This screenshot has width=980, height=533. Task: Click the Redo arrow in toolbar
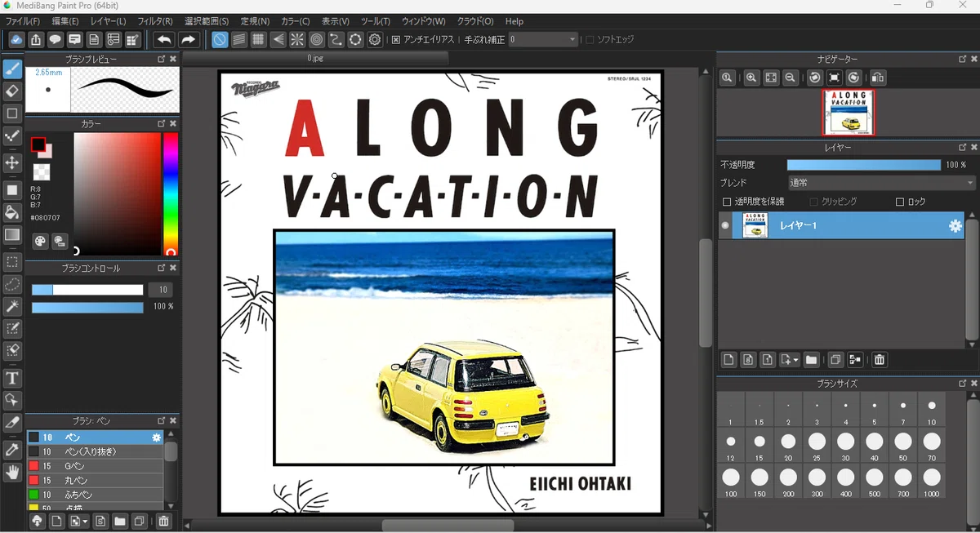click(x=189, y=39)
